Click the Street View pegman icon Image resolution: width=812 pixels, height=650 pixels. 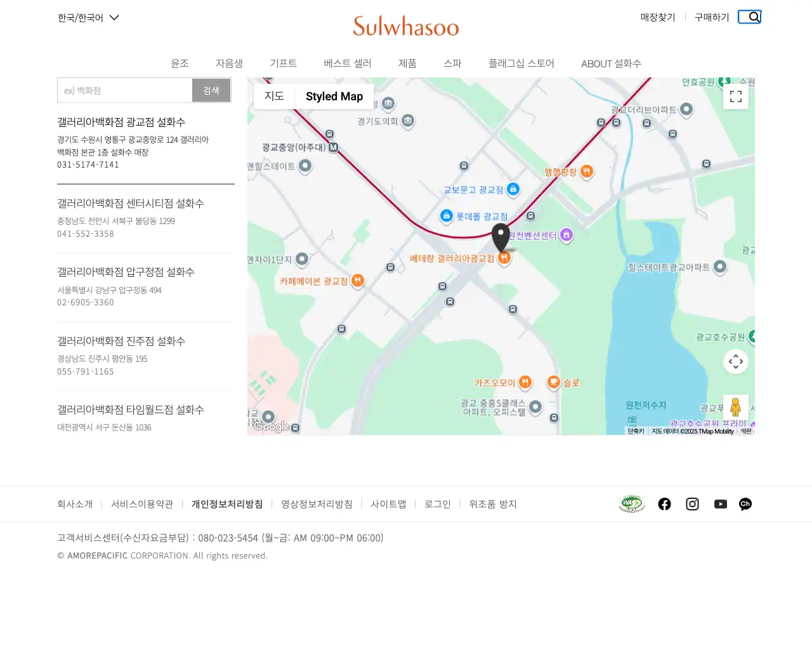point(736,407)
